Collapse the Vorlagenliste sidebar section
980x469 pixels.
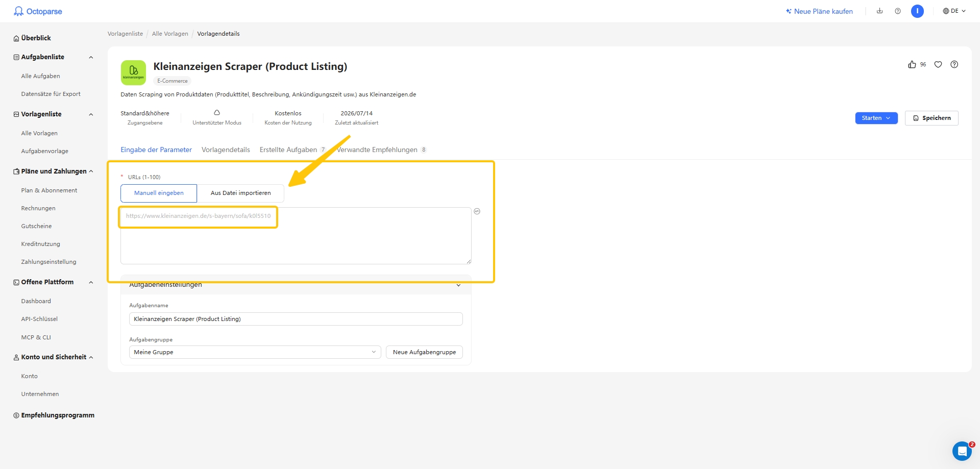pyautogui.click(x=91, y=114)
